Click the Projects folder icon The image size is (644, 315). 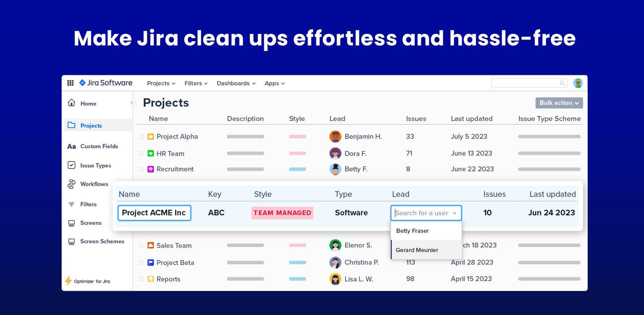pyautogui.click(x=71, y=125)
